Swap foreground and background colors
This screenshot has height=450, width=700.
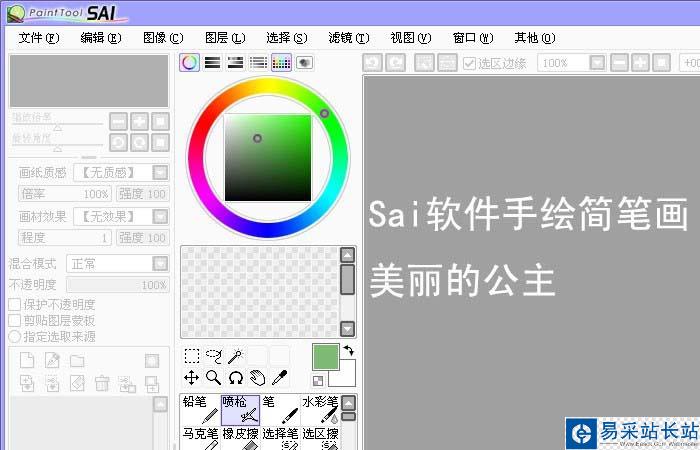coord(349,350)
